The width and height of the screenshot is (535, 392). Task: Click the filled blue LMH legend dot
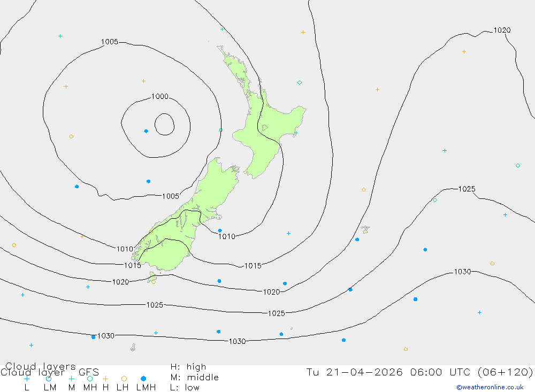143,379
